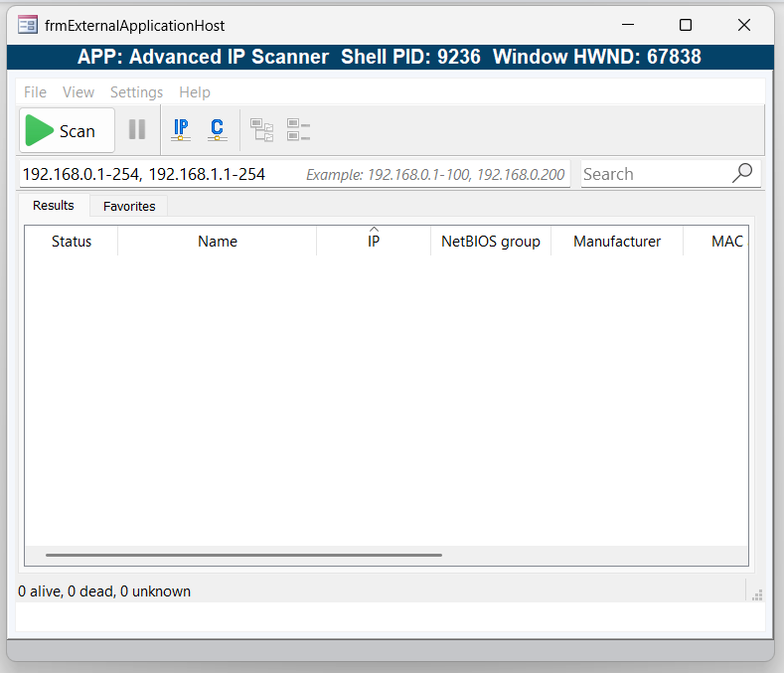Click the IP toolbar icon
Screen dimensions: 784x673
click(x=181, y=129)
